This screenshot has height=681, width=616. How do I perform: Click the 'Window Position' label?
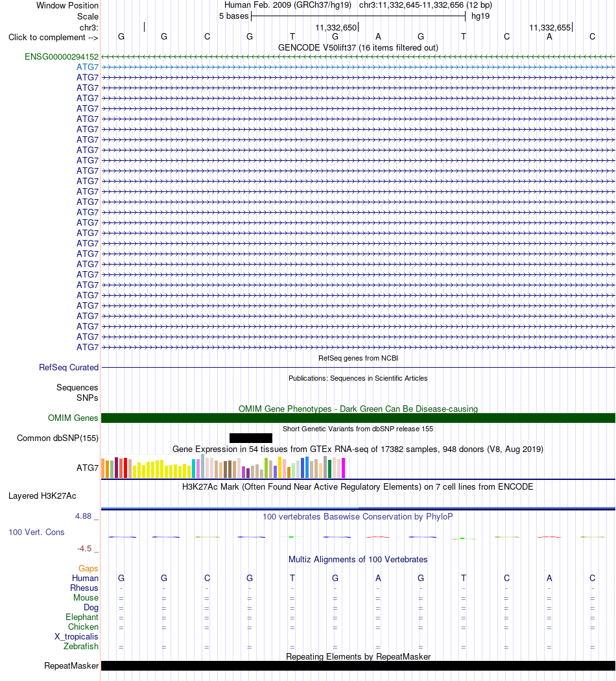click(67, 6)
